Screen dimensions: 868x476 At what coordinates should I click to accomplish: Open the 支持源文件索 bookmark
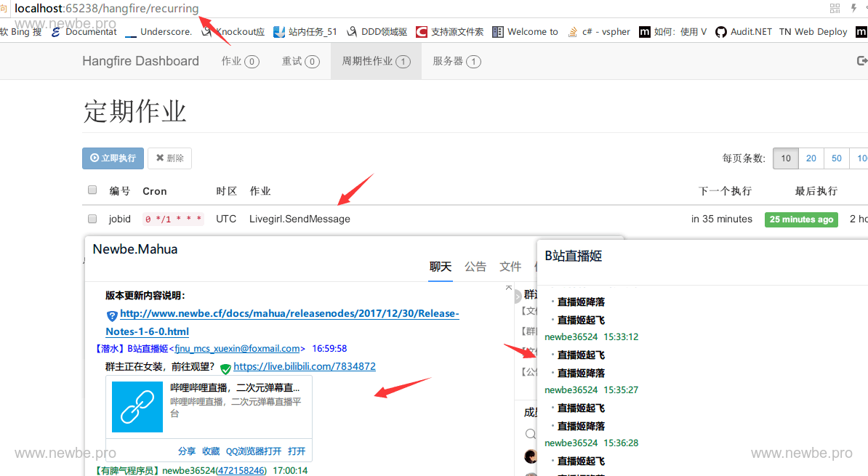(x=449, y=32)
